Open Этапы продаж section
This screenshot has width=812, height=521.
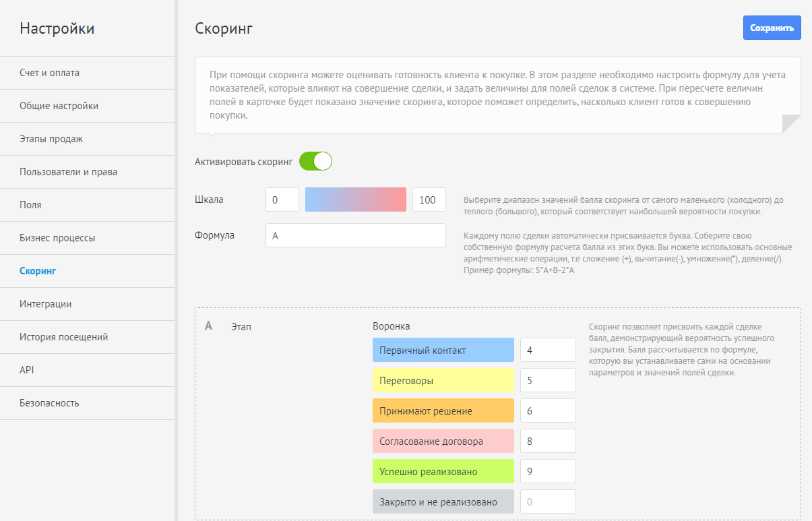pos(51,139)
